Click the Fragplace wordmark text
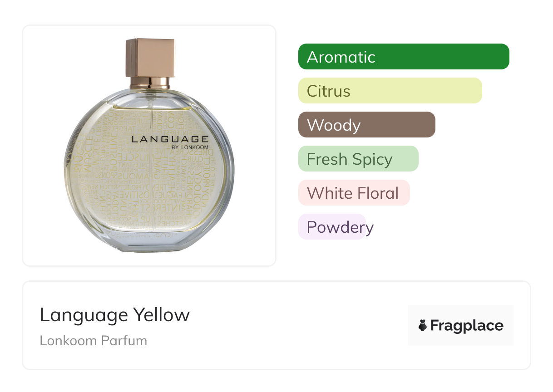553x392 pixels. (x=467, y=325)
